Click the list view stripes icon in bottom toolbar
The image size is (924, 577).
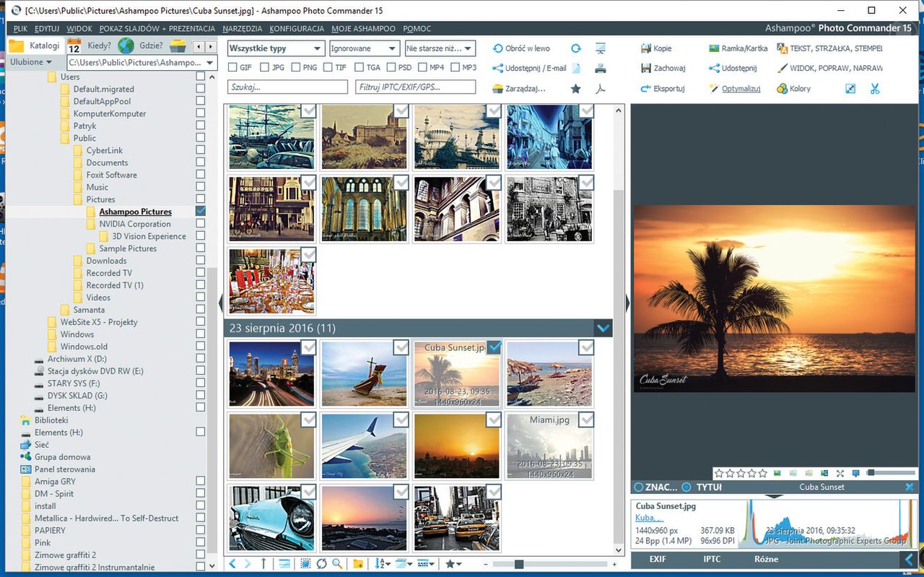tap(284, 564)
